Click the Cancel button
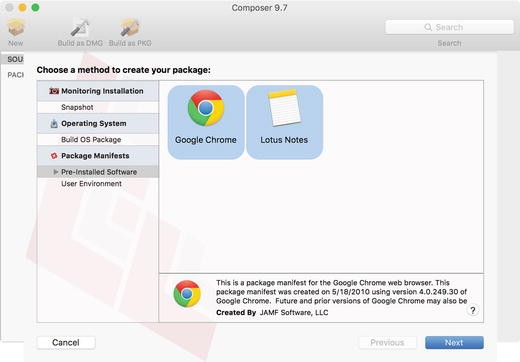Image resolution: width=520 pixels, height=362 pixels. (x=66, y=342)
